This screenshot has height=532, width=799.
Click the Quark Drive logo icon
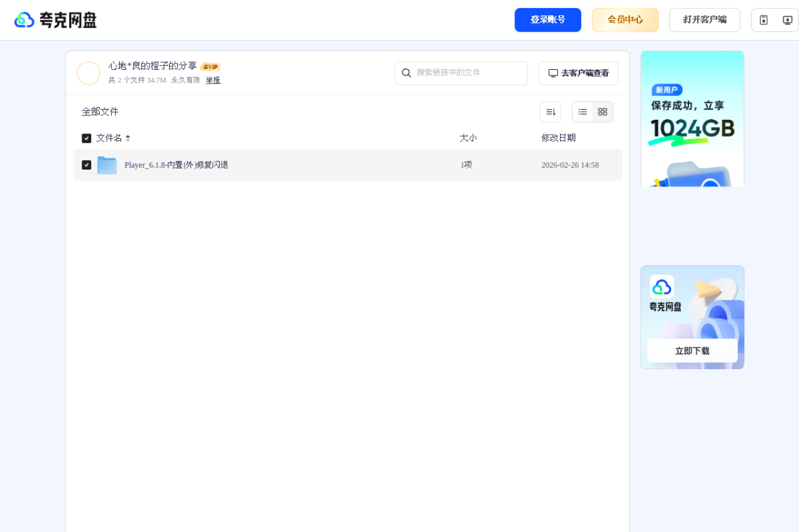point(24,19)
